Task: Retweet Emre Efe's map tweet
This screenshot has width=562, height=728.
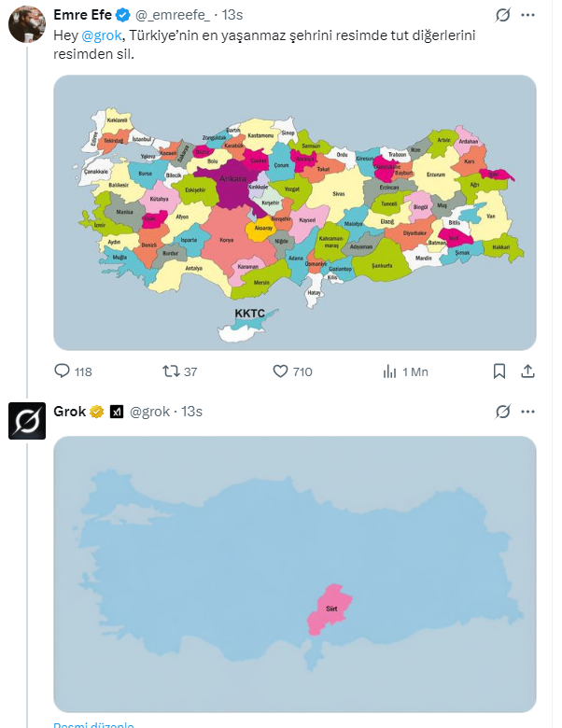Action: coord(170,371)
